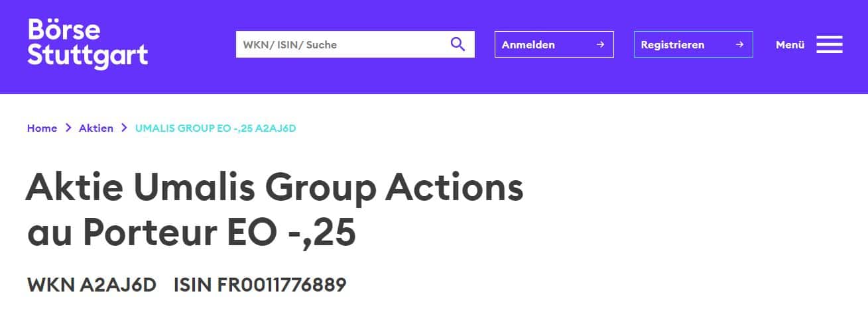Open the hamburger menu icon
This screenshot has height=324, width=868.
tap(830, 44)
